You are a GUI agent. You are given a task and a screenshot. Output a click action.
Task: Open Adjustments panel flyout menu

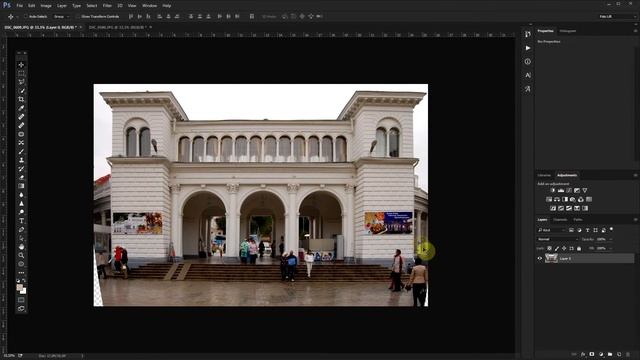click(x=635, y=176)
